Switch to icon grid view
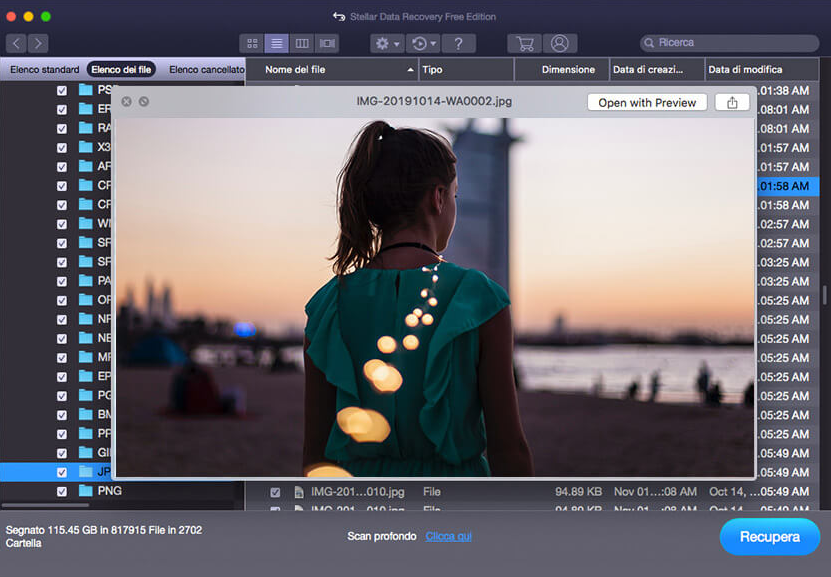This screenshot has height=577, width=831. pos(252,43)
